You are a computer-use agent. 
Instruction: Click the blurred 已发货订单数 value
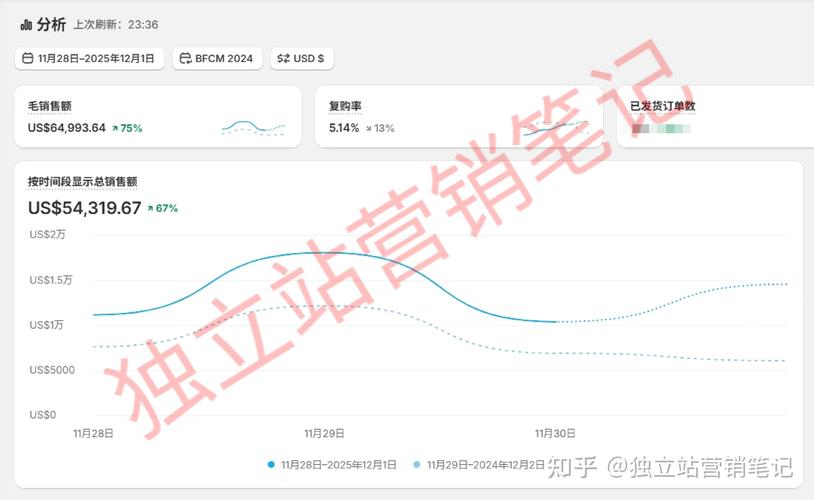(x=661, y=128)
